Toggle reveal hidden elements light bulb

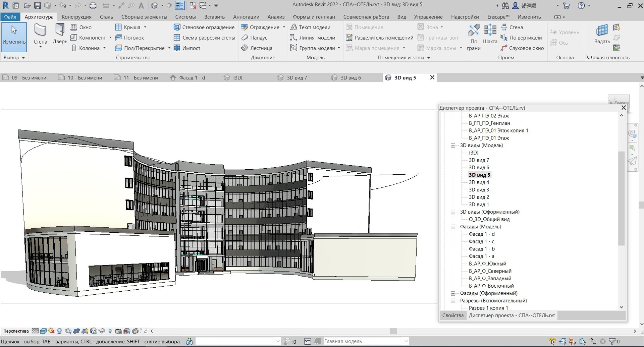click(x=110, y=331)
